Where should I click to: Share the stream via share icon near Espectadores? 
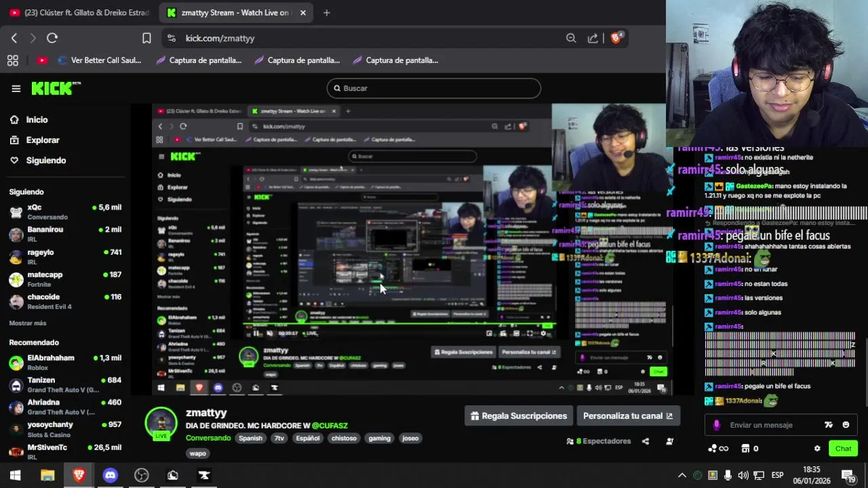[x=646, y=441]
